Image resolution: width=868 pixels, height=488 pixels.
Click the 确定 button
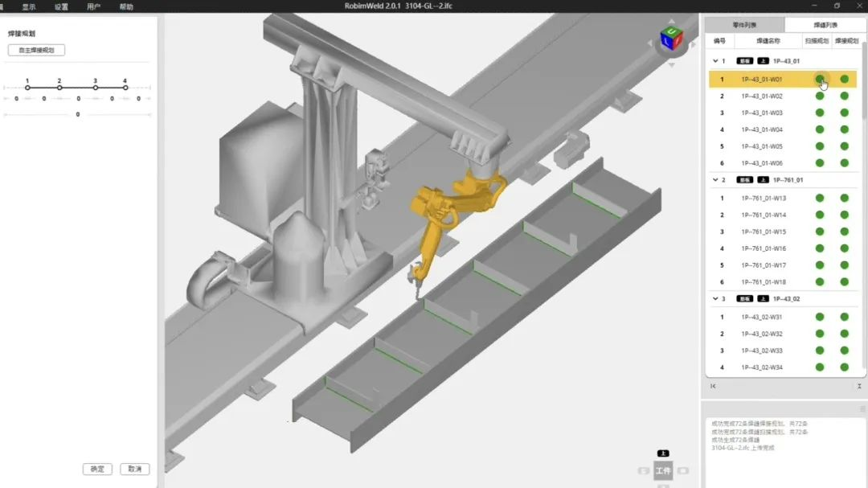pyautogui.click(x=97, y=469)
